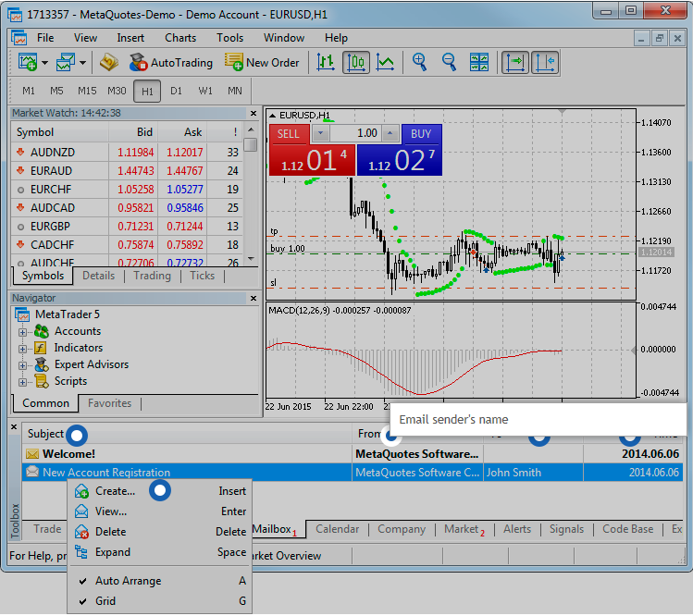Expand the Expert Advisors tree node
This screenshot has width=693, height=616.
[x=22, y=365]
